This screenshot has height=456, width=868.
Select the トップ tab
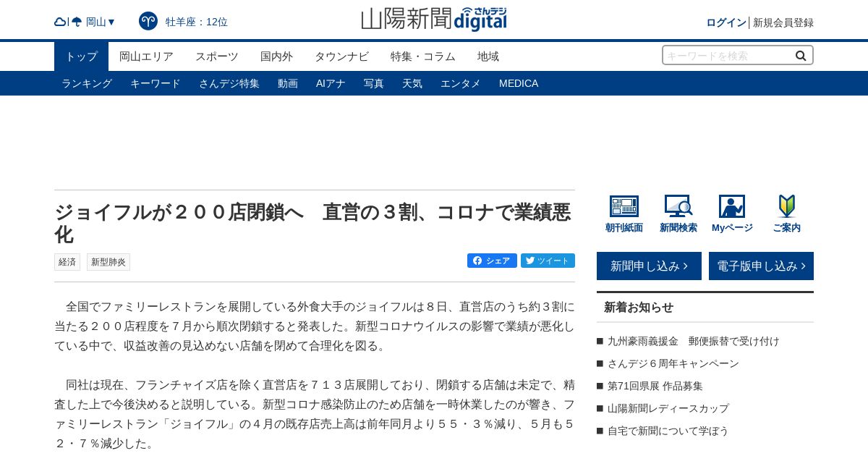[81, 56]
